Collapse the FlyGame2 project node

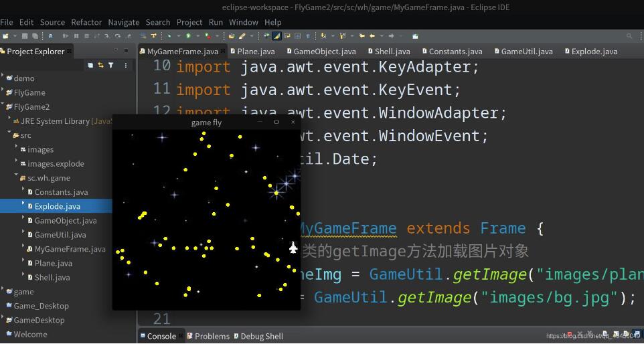point(3,106)
